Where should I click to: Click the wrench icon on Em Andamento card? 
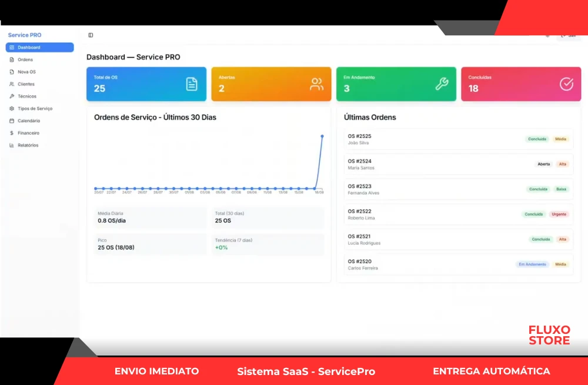tap(442, 84)
